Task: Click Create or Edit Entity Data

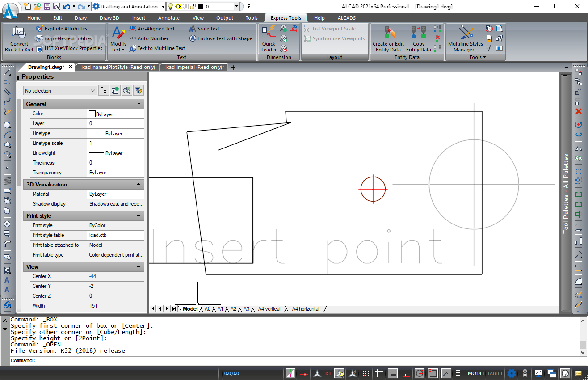Action: [388, 39]
